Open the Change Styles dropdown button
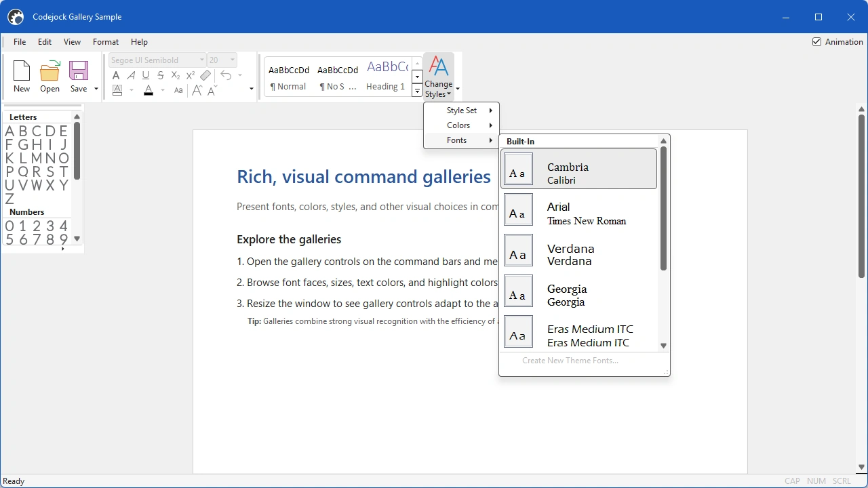 tap(439, 77)
